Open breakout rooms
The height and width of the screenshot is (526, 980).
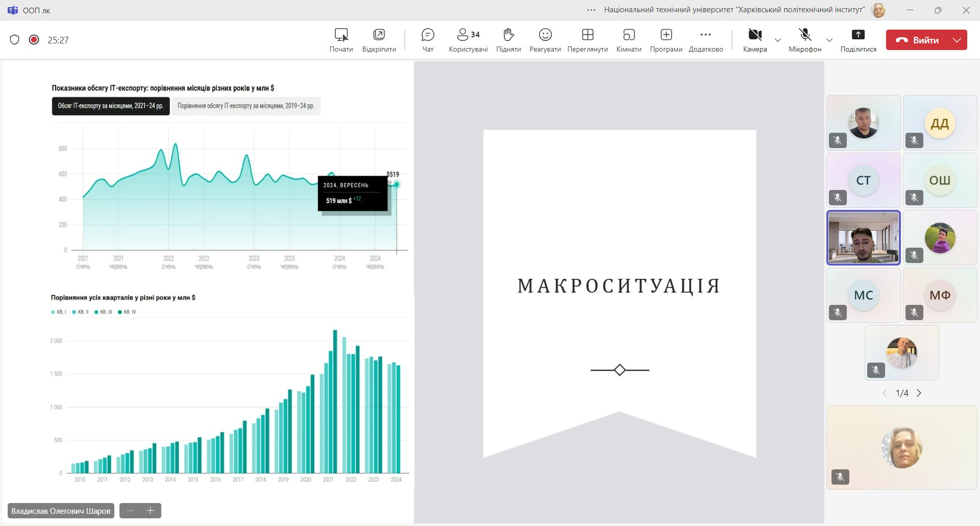(x=629, y=40)
